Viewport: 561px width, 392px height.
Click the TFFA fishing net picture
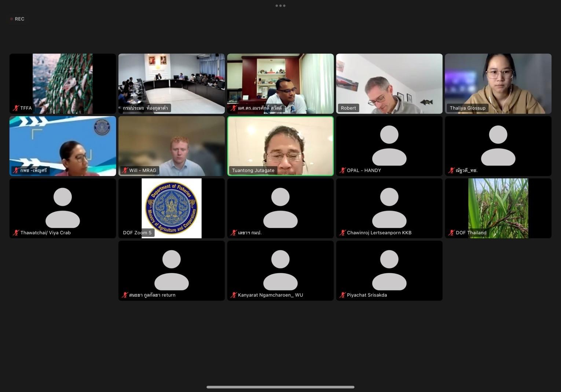[x=63, y=81]
